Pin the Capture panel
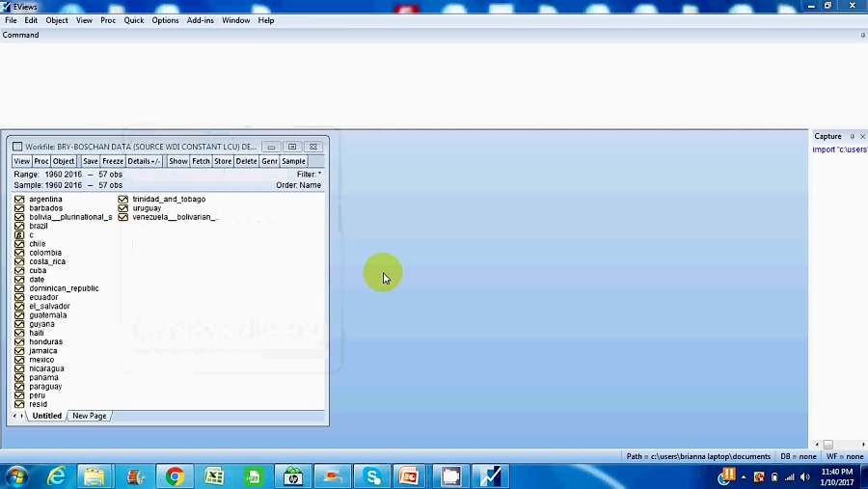Image resolution: width=868 pixels, height=489 pixels. click(852, 136)
